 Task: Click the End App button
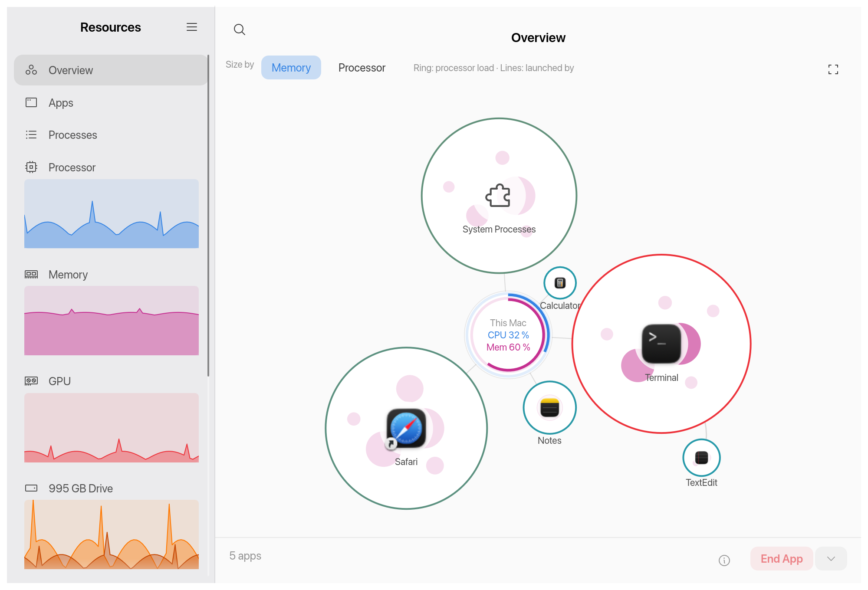782,559
